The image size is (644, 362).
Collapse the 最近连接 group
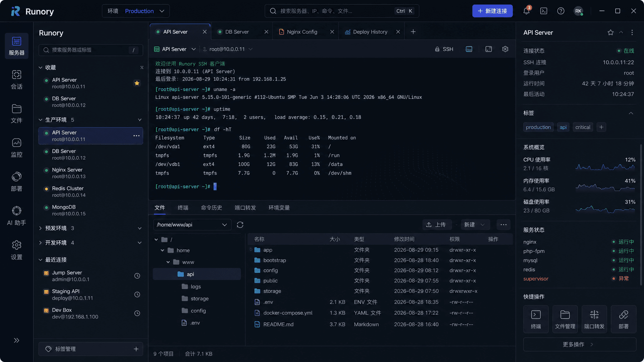40,260
